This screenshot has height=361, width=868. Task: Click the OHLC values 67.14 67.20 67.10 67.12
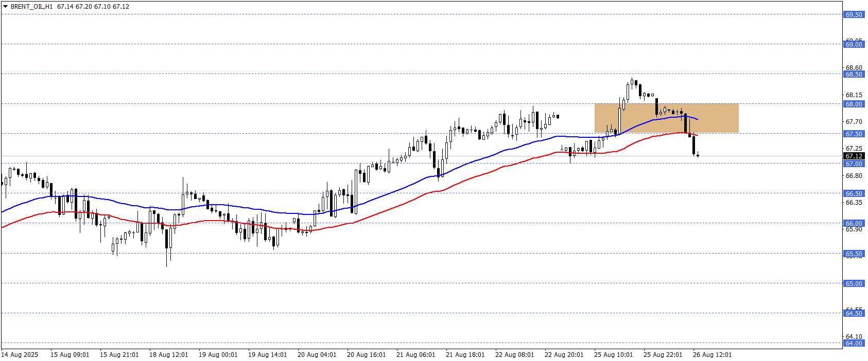(93, 7)
